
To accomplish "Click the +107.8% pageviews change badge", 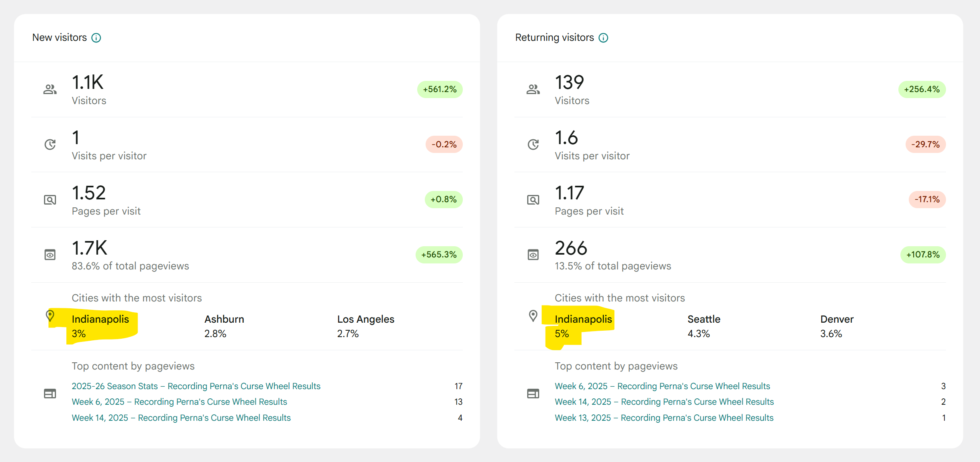I will point(923,255).
